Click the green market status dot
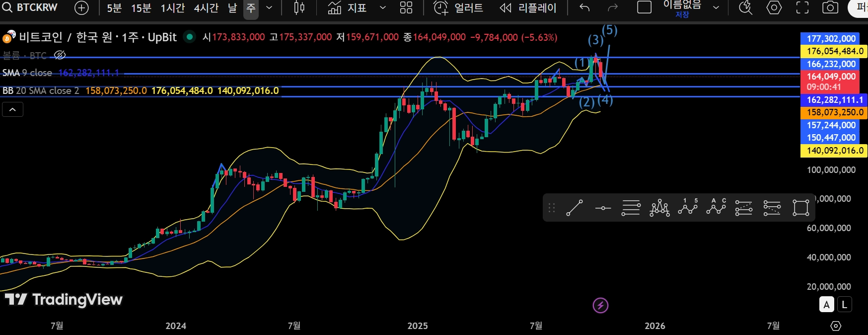 pos(189,37)
